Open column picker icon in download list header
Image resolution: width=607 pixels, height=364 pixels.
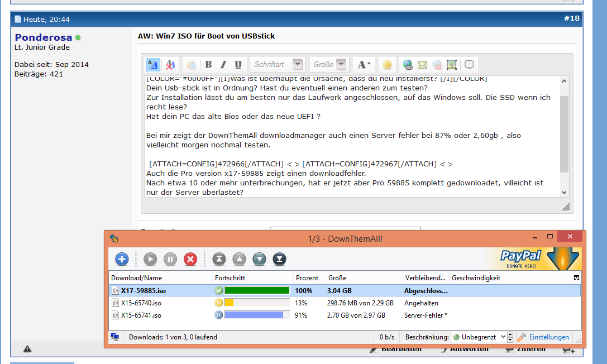click(576, 277)
